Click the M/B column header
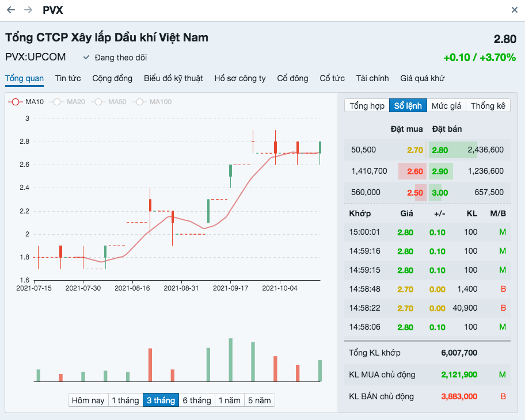The width and height of the screenshot is (525, 420). [498, 213]
